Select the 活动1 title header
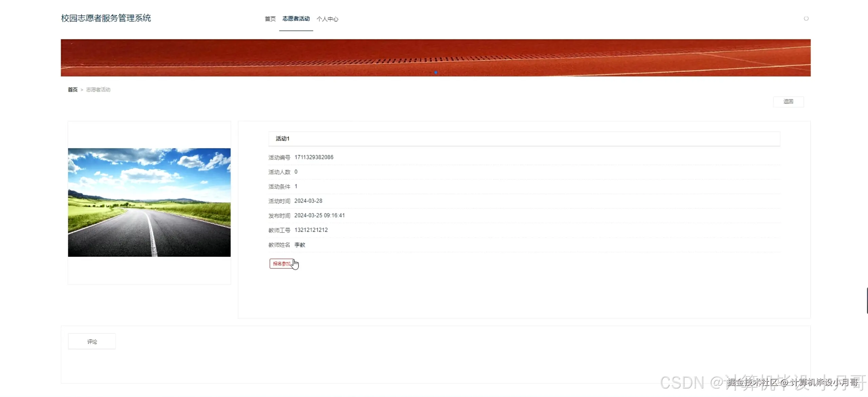The image size is (868, 397). tap(282, 138)
